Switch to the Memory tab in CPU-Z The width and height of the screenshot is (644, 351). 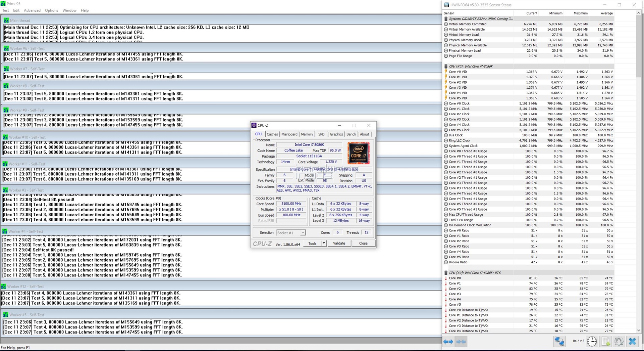pos(307,134)
